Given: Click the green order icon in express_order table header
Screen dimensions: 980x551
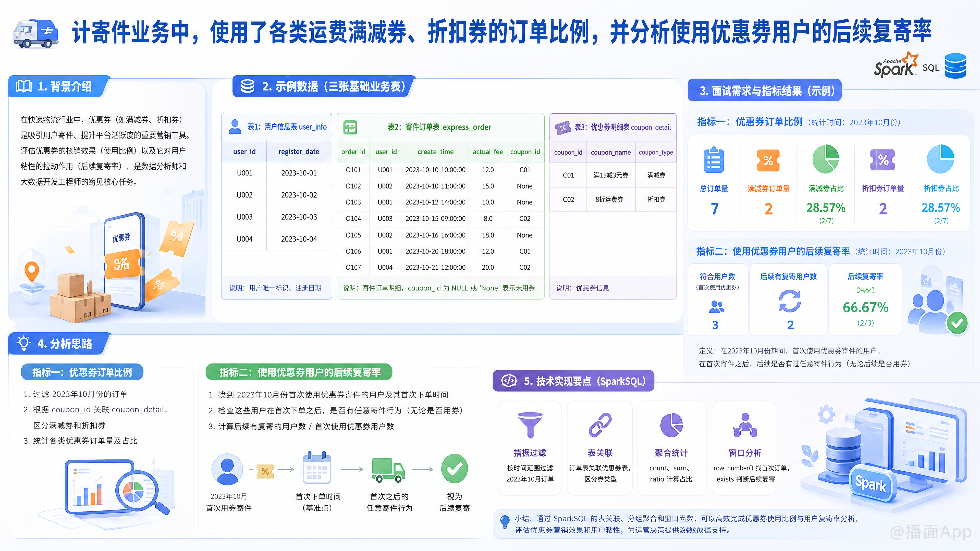Looking at the screenshot, I should pyautogui.click(x=350, y=127).
